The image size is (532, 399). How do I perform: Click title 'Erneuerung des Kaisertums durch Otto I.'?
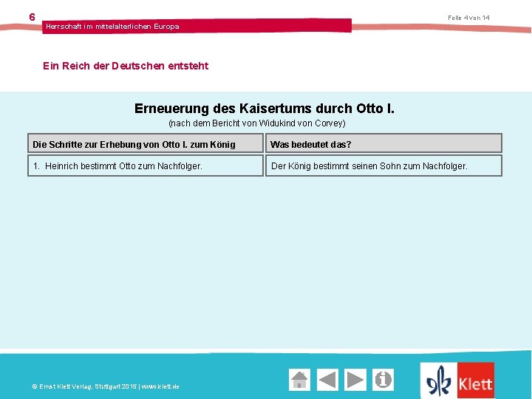coord(265,109)
